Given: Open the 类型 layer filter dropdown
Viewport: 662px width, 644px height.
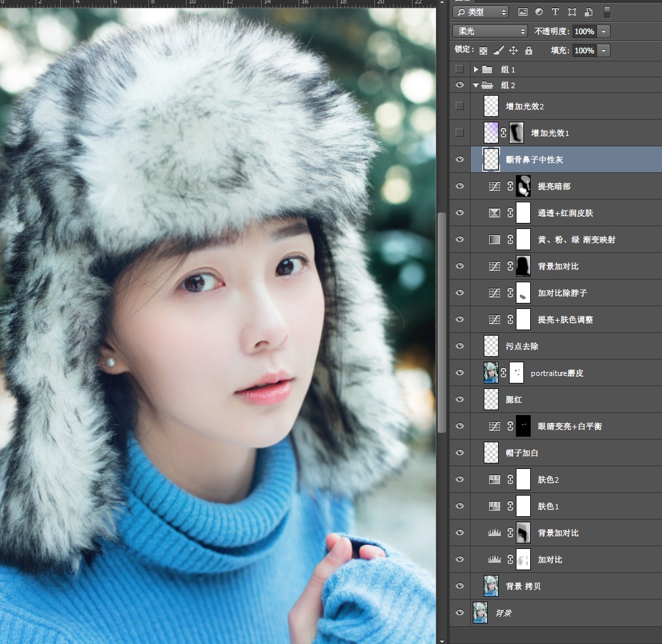Looking at the screenshot, I should point(480,12).
